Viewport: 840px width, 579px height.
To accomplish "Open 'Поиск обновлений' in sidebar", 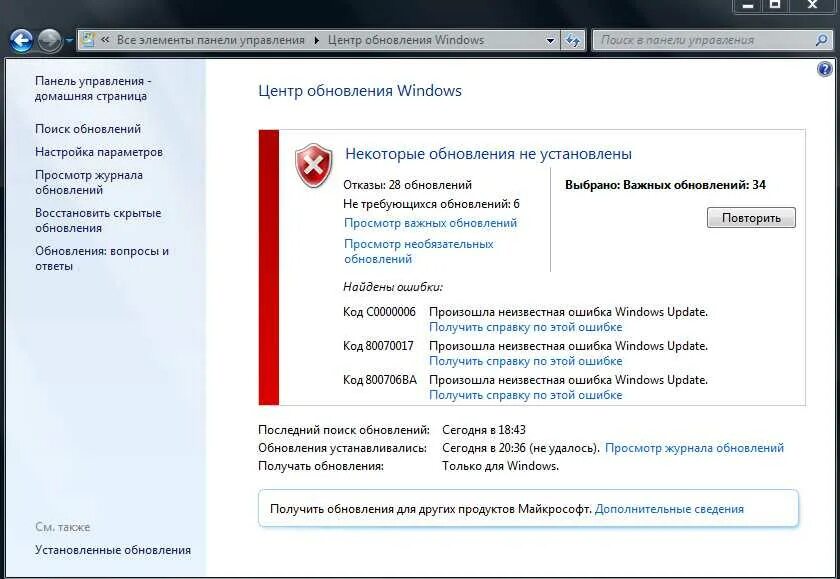I will pyautogui.click(x=88, y=129).
